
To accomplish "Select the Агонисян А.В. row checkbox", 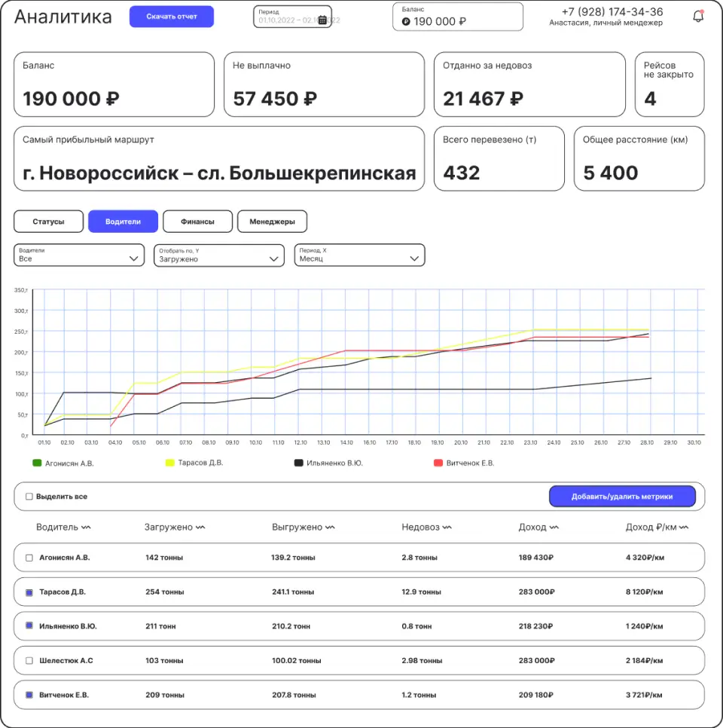I will pos(29,558).
